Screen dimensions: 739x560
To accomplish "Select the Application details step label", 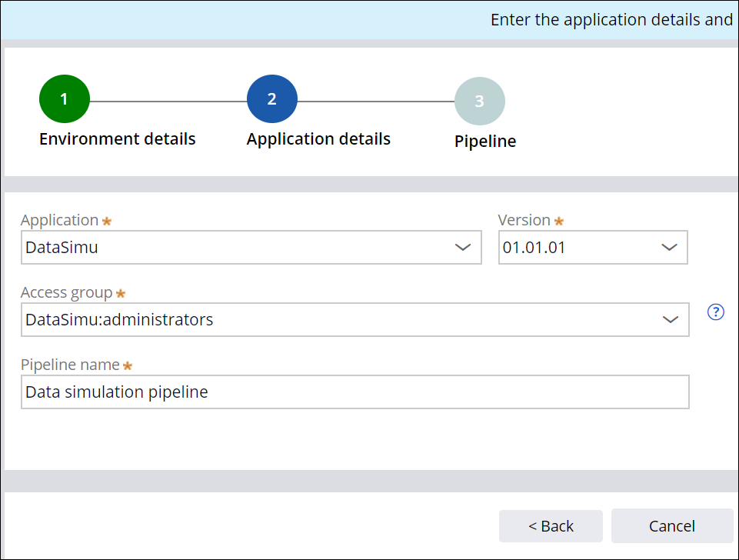I will pos(318,139).
